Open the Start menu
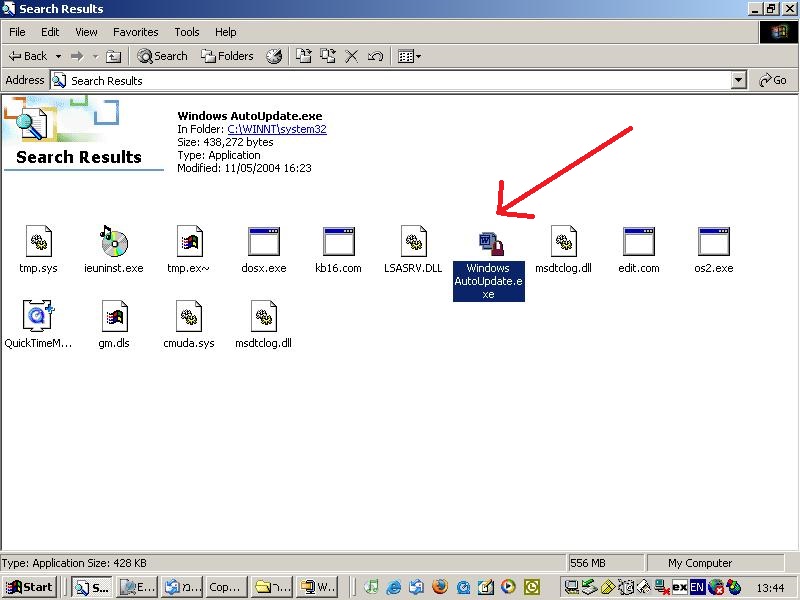Viewport: 800px width, 600px height. (30, 587)
